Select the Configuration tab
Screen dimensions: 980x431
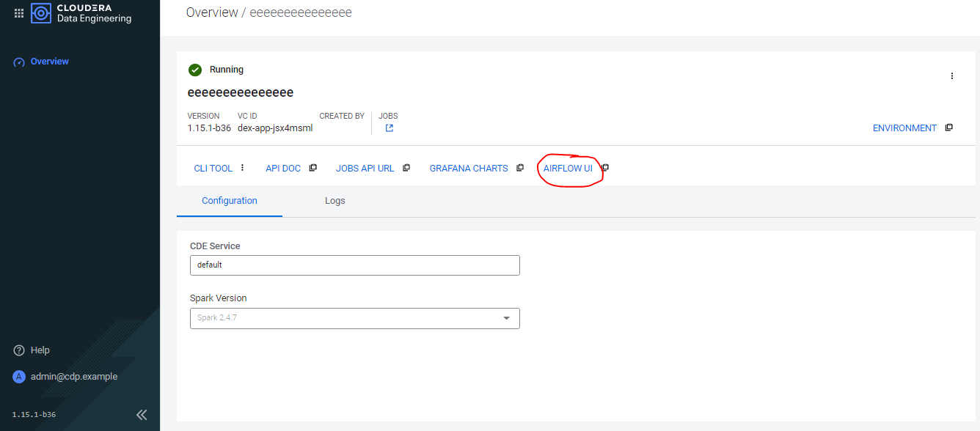point(229,200)
